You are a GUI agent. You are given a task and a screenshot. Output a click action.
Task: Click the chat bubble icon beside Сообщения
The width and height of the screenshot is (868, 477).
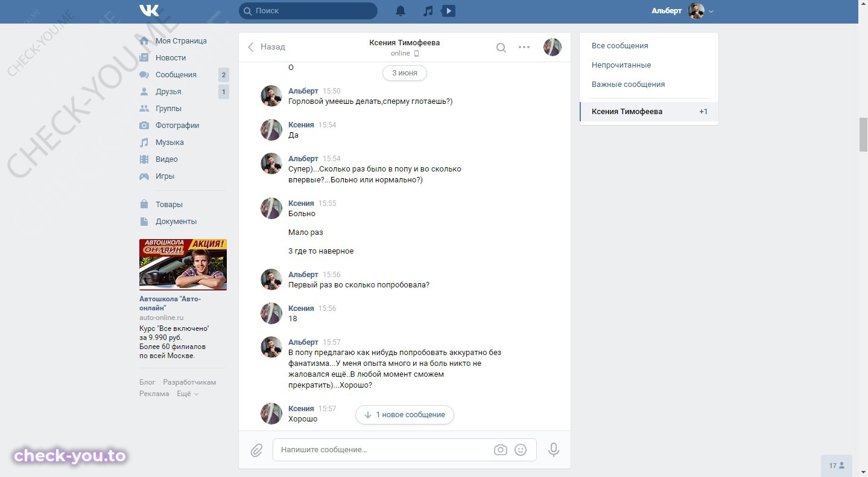(x=144, y=75)
